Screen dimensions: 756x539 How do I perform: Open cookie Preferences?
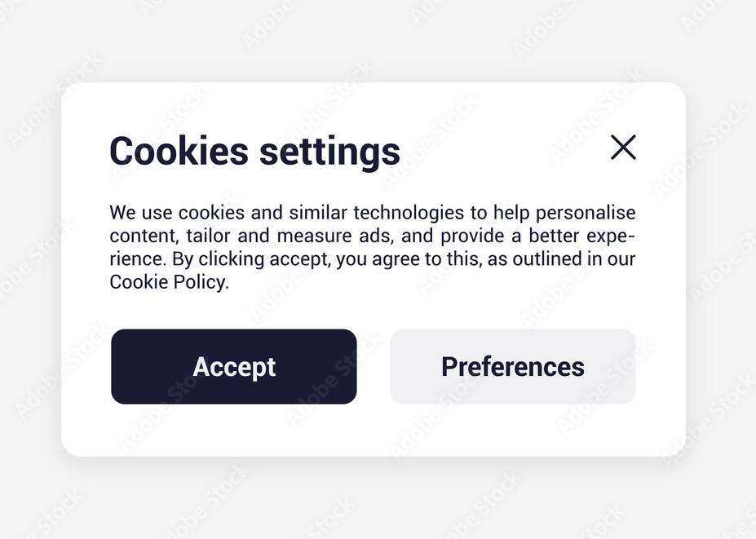tap(512, 367)
